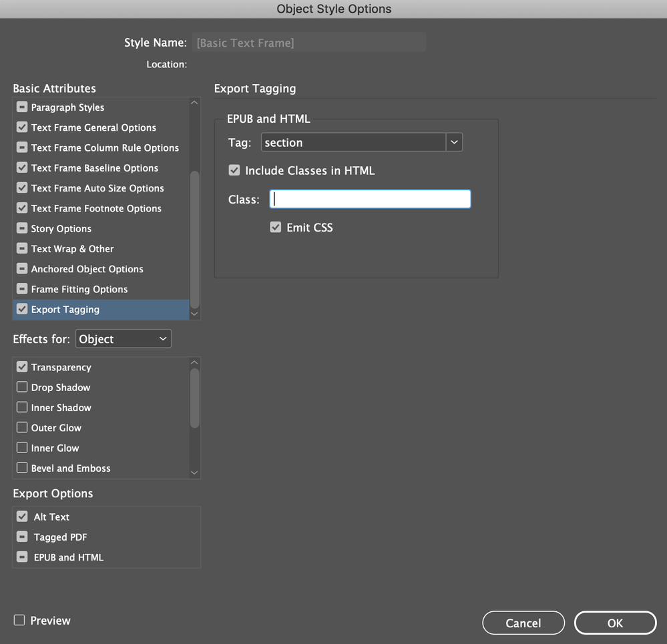Select EPUB and HTML export option
The width and height of the screenshot is (667, 644).
[69, 557]
